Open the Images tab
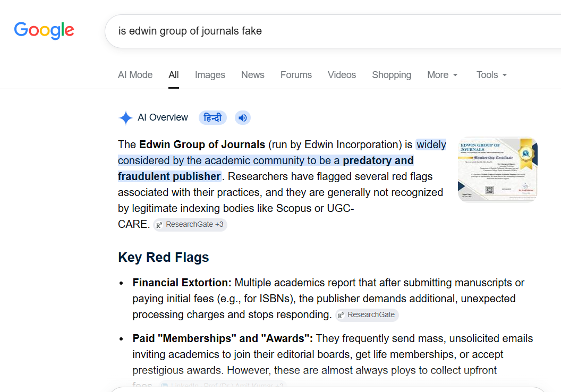Screen dimensions: 561x392 [x=210, y=75]
